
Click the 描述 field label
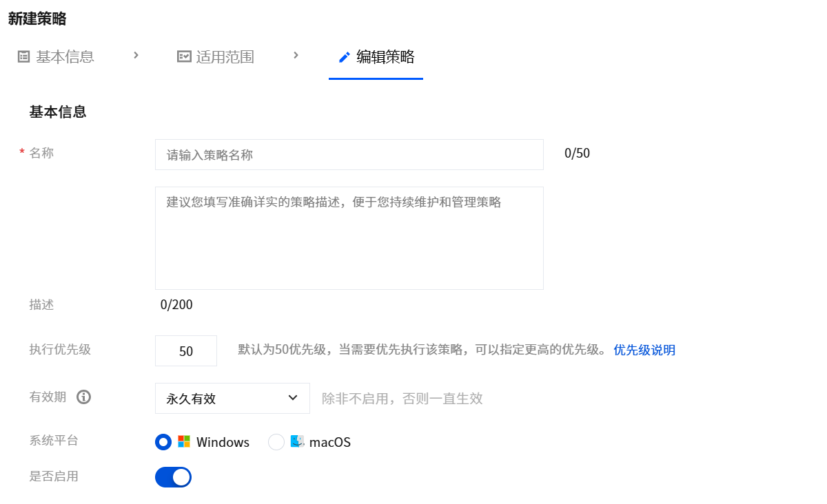pos(41,304)
